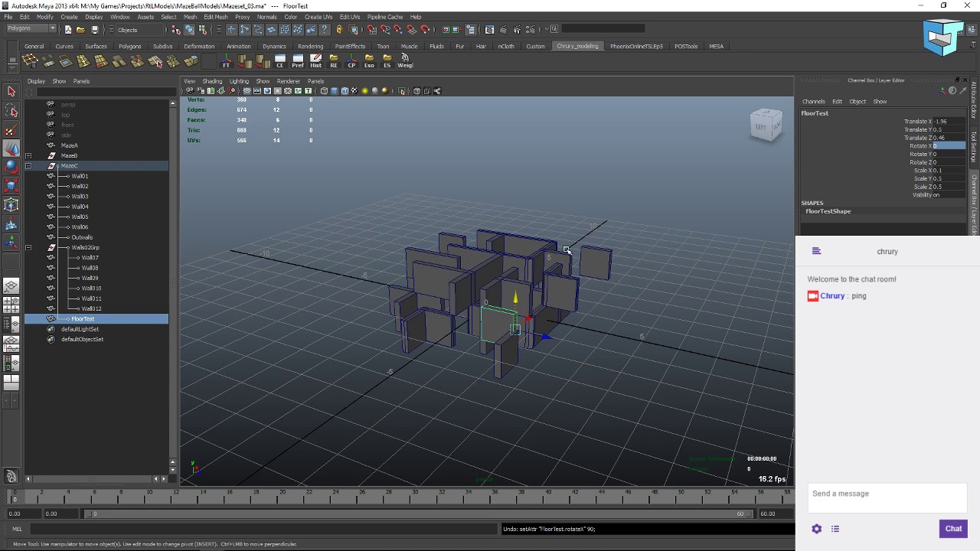Click the Rotate X value field
Image resolution: width=980 pixels, height=551 pixels.
coord(949,145)
